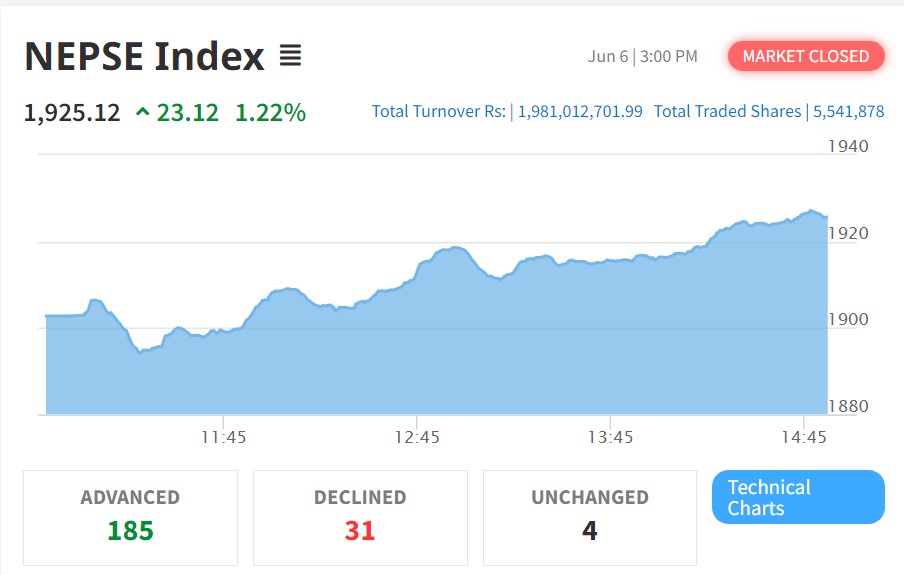Click the 12:45 time axis label
The width and height of the screenshot is (904, 575).
point(417,437)
